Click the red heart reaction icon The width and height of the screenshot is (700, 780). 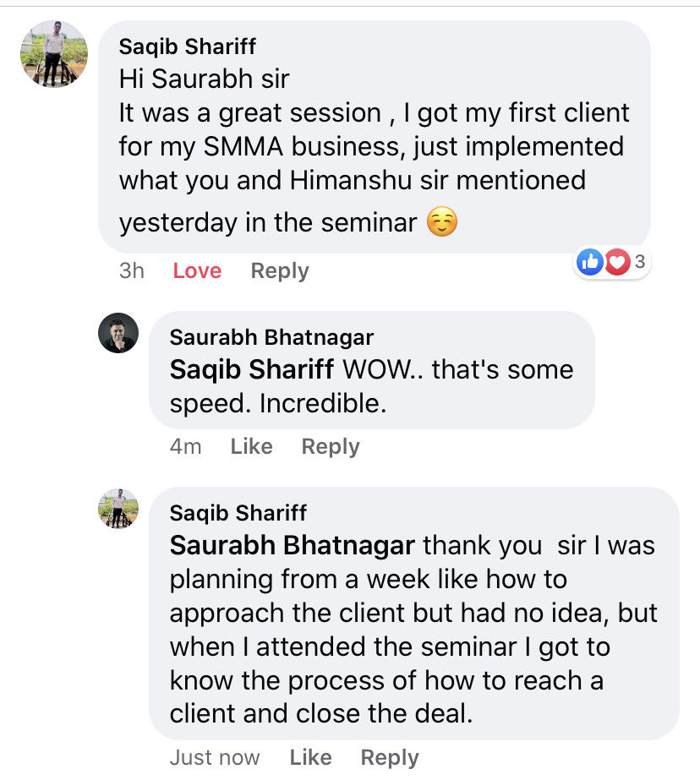[x=616, y=263]
